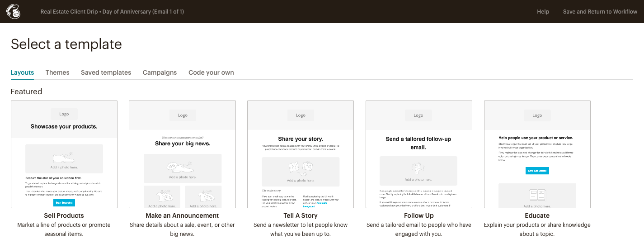
Task: Click the Educate title
Action: tap(537, 215)
